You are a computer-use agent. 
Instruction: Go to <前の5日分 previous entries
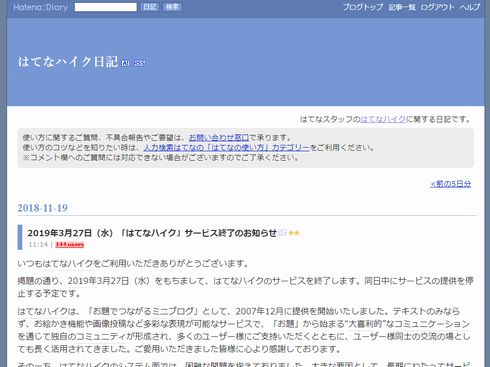(451, 184)
